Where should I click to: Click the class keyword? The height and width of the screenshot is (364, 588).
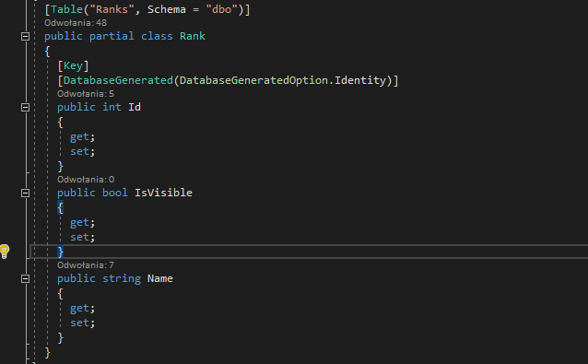[157, 36]
